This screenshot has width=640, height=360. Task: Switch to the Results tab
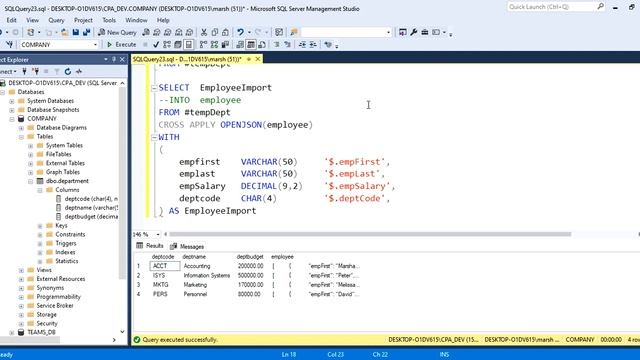150,246
